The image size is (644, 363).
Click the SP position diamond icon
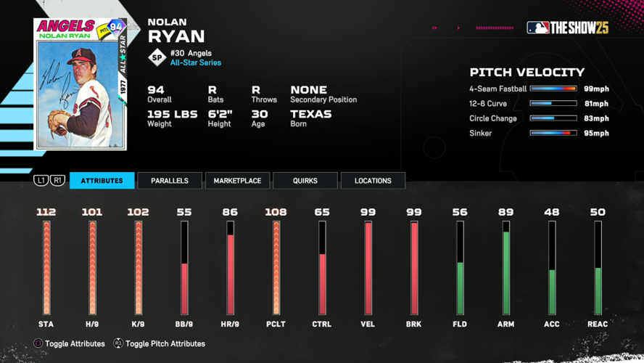(x=157, y=57)
